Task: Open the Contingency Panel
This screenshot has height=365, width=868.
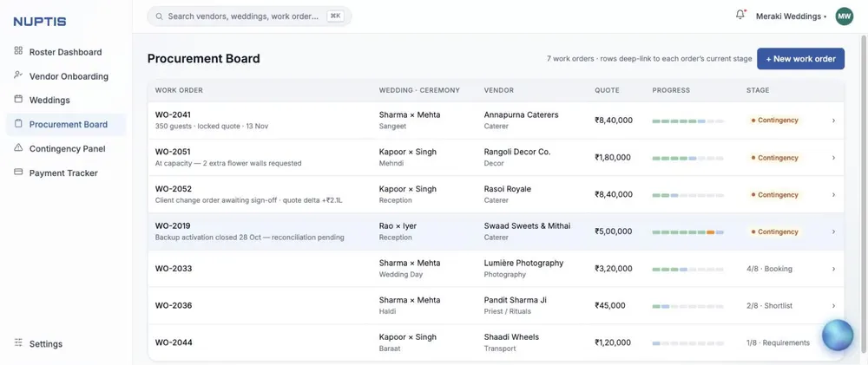Action: pos(66,149)
